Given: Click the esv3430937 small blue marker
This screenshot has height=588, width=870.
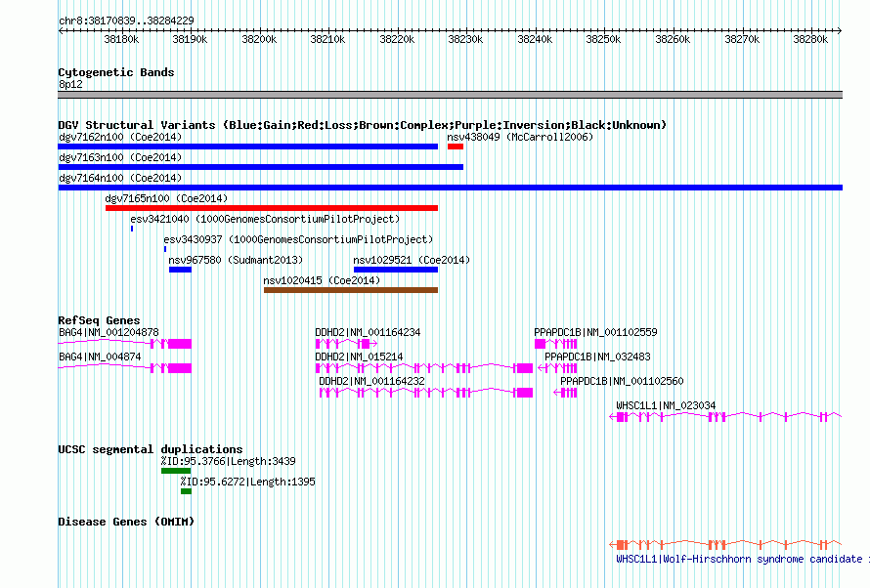Looking at the screenshot, I should pos(165,249).
